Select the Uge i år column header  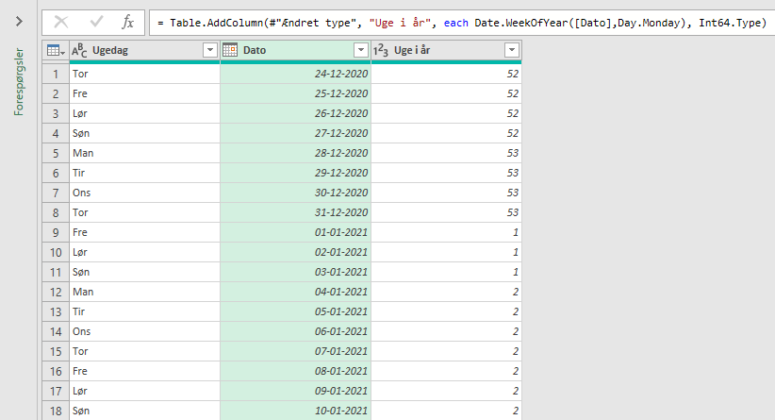446,50
